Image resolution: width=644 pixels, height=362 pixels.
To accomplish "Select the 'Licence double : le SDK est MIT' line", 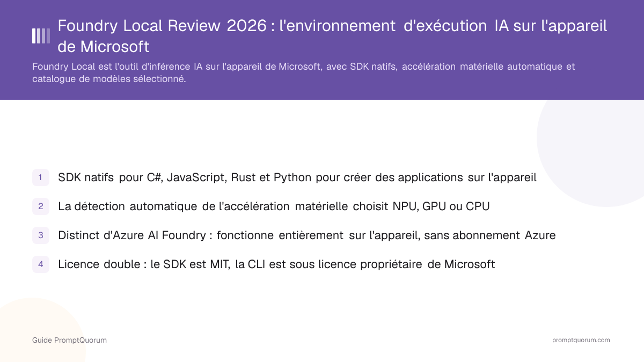I will [276, 264].
